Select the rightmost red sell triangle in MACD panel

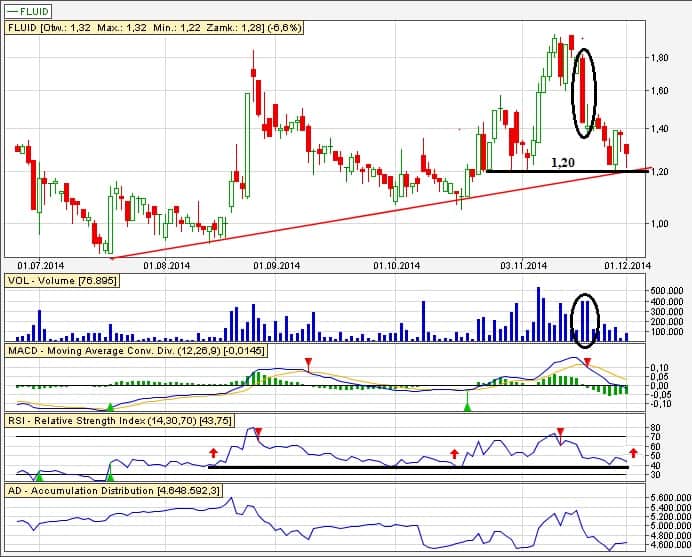click(x=588, y=362)
